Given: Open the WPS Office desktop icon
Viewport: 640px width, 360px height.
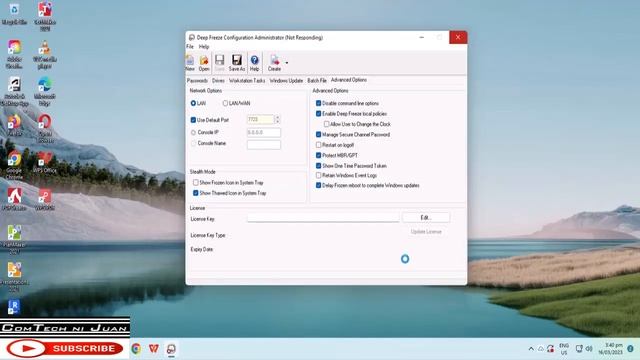Looking at the screenshot, I should tap(44, 162).
